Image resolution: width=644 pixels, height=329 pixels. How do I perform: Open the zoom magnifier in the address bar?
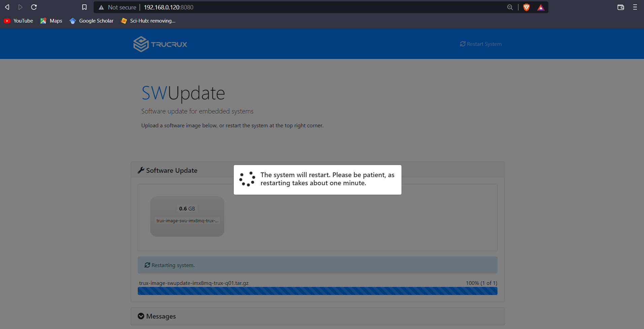tap(510, 7)
